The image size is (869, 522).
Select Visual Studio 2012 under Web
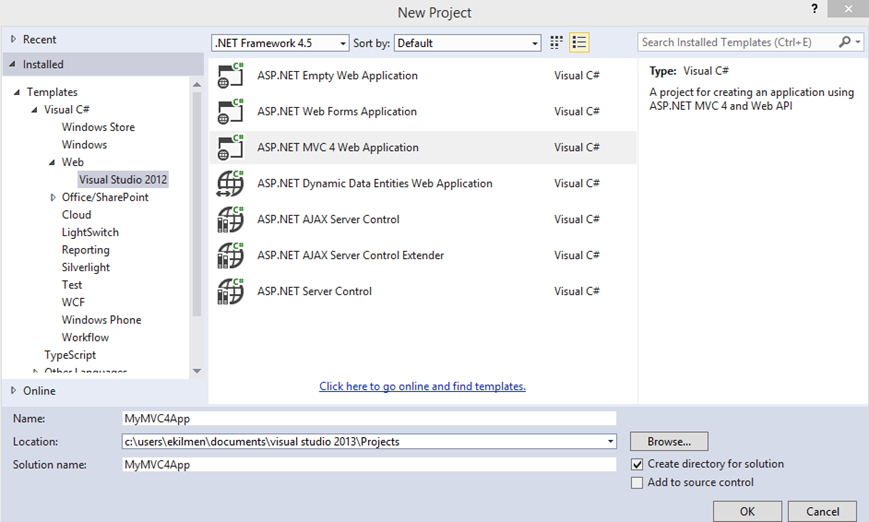click(x=123, y=180)
